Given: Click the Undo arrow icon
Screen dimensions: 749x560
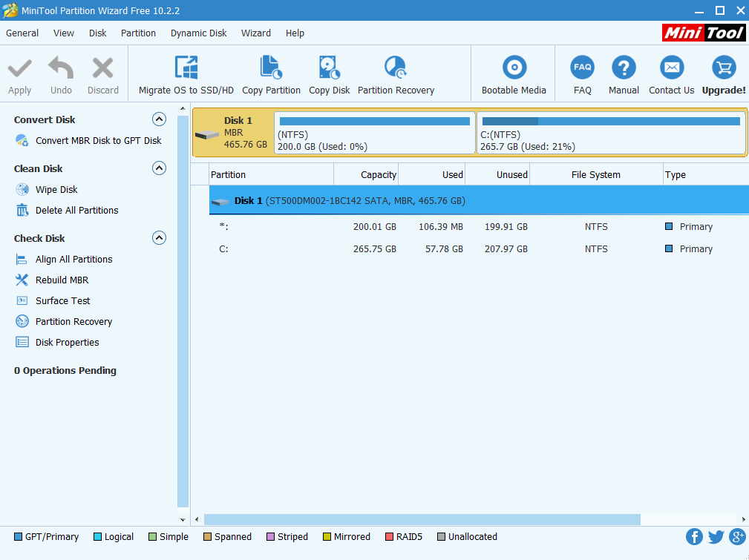Looking at the screenshot, I should coord(61,67).
